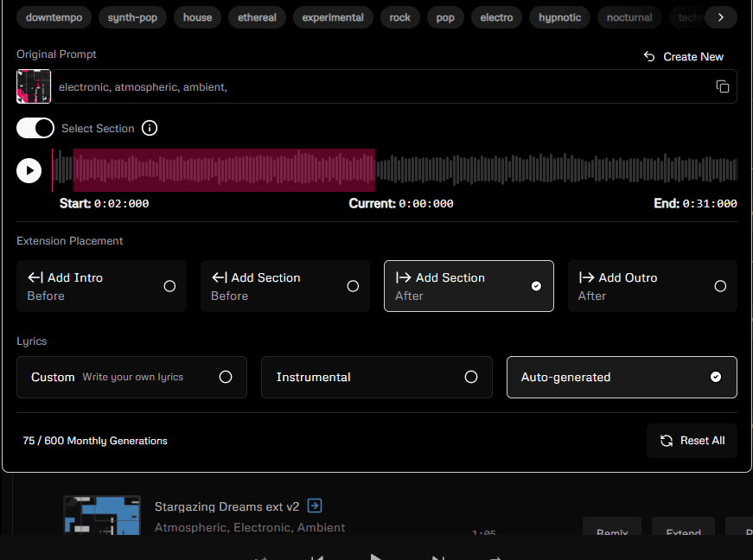The image size is (753, 560).
Task: Click the Create New undo-arrow icon
Action: pos(649,56)
